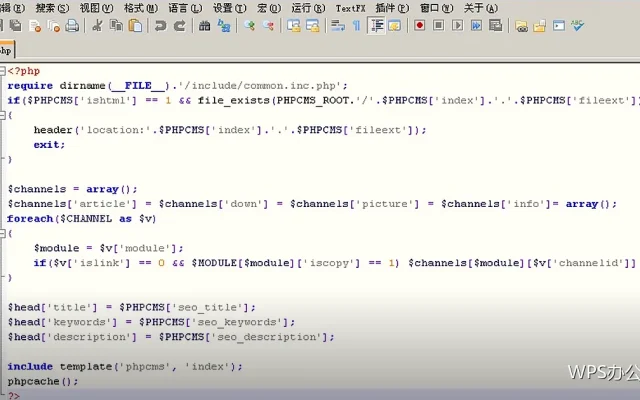This screenshot has height=400, width=640.
Task: Run the spell check ABC icon
Action: click(x=578, y=26)
